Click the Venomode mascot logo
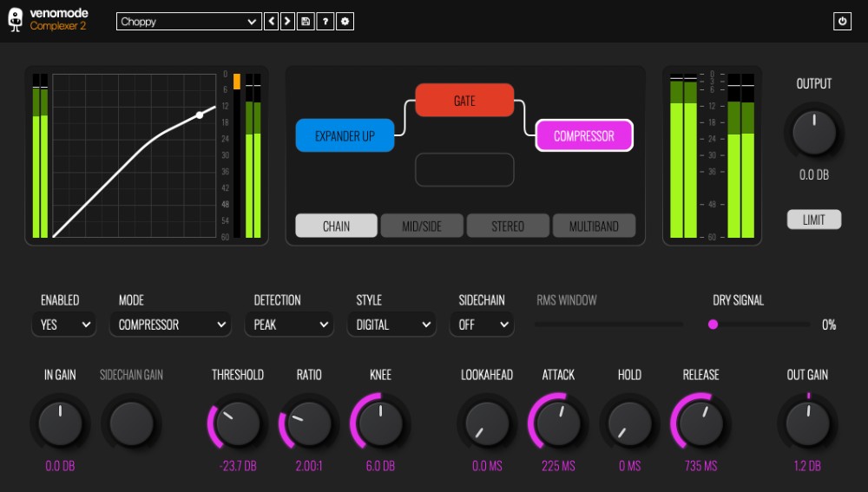 16,19
